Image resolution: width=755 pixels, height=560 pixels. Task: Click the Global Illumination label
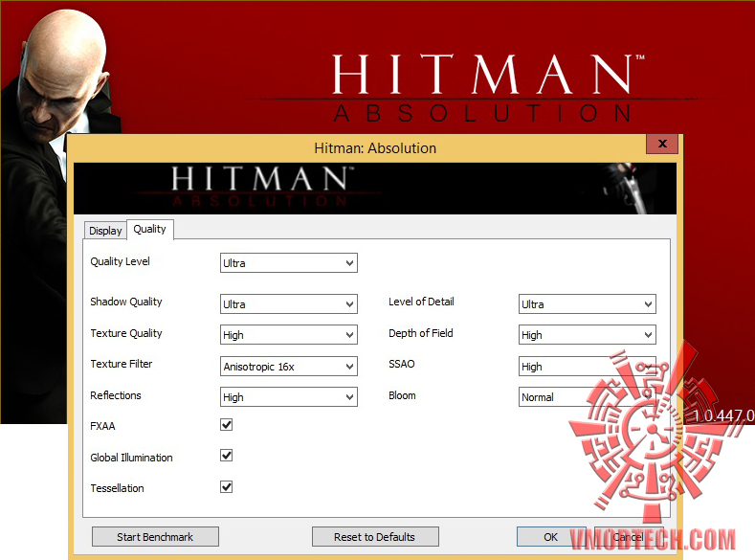click(131, 458)
